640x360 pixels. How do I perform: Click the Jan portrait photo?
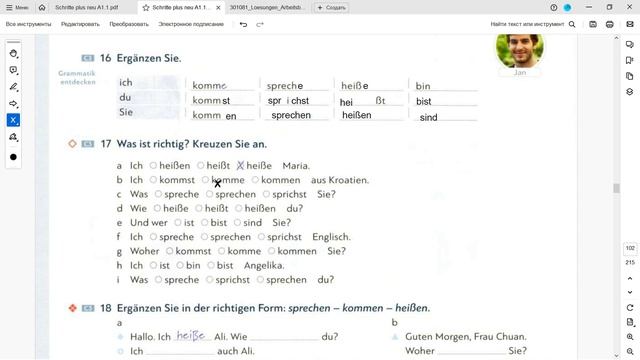[520, 50]
